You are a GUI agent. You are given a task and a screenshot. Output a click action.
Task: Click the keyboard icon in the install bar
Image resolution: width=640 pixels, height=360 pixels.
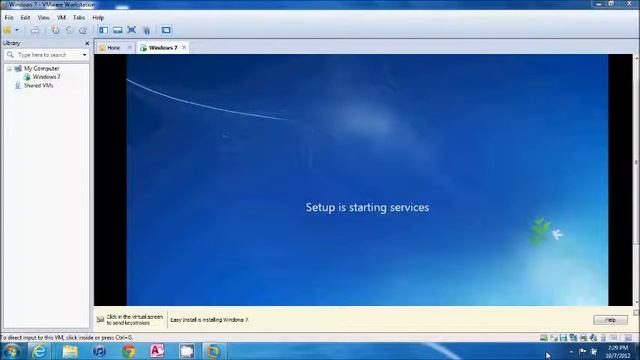[100, 320]
